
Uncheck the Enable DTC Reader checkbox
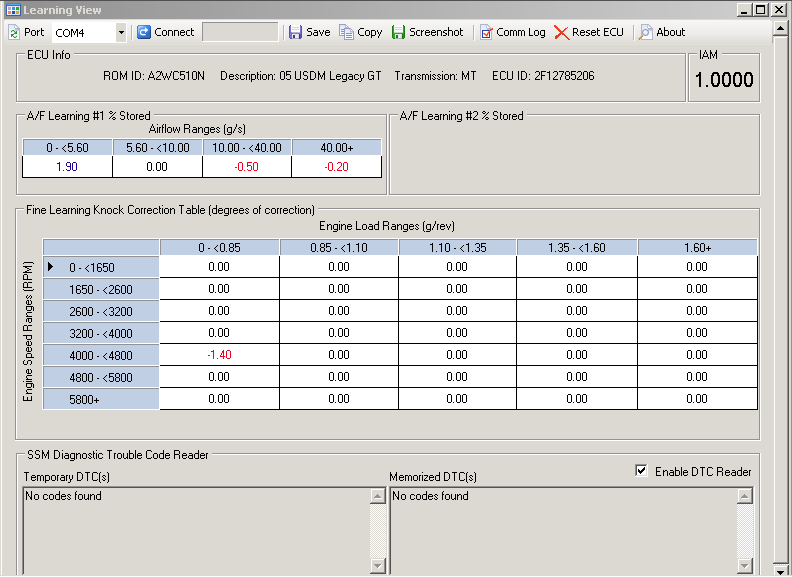coord(642,471)
